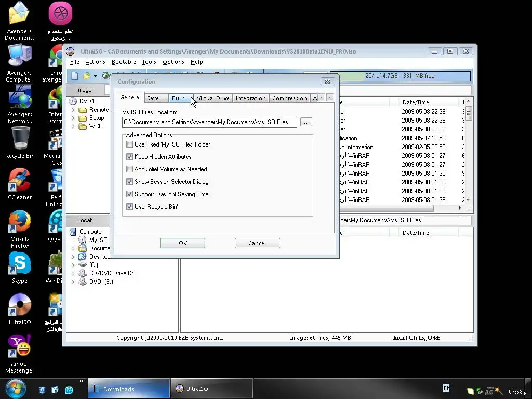Launch CCleaner from desktop
Viewport: 532px width, 399px height.
coord(20,184)
